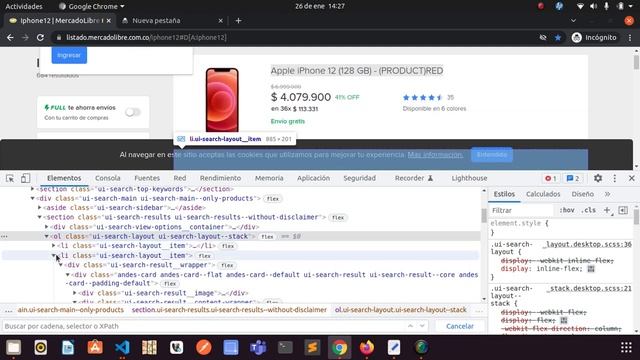This screenshot has height=360, width=640.
Task: Open Postman from the dock
Action: [204, 348]
